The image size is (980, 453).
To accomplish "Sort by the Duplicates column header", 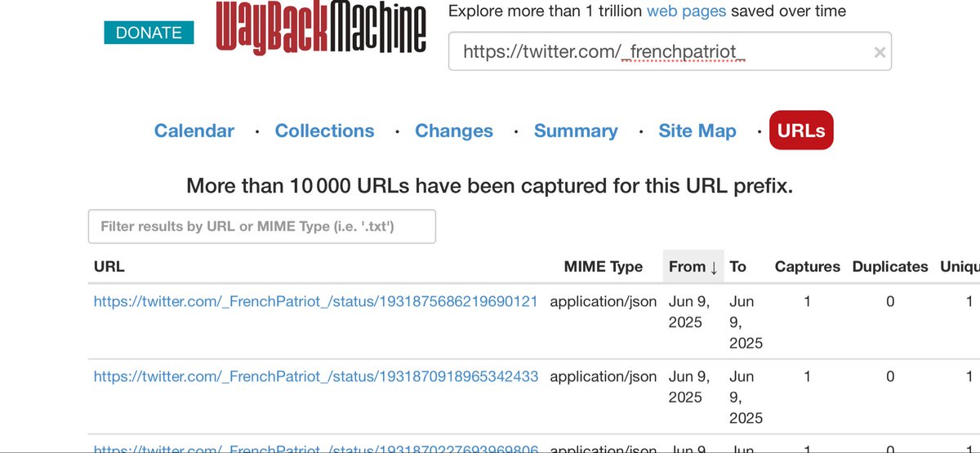I will [x=890, y=267].
